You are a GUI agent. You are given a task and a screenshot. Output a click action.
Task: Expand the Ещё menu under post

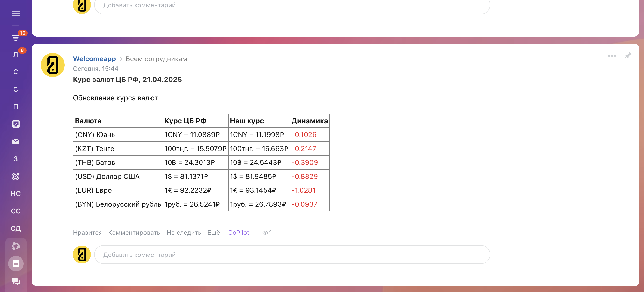[x=214, y=233]
